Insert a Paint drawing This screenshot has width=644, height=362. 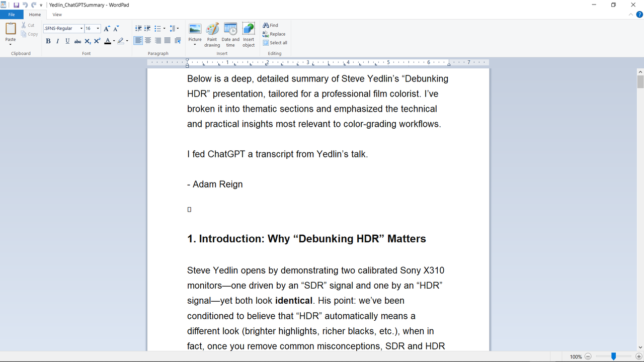212,35
